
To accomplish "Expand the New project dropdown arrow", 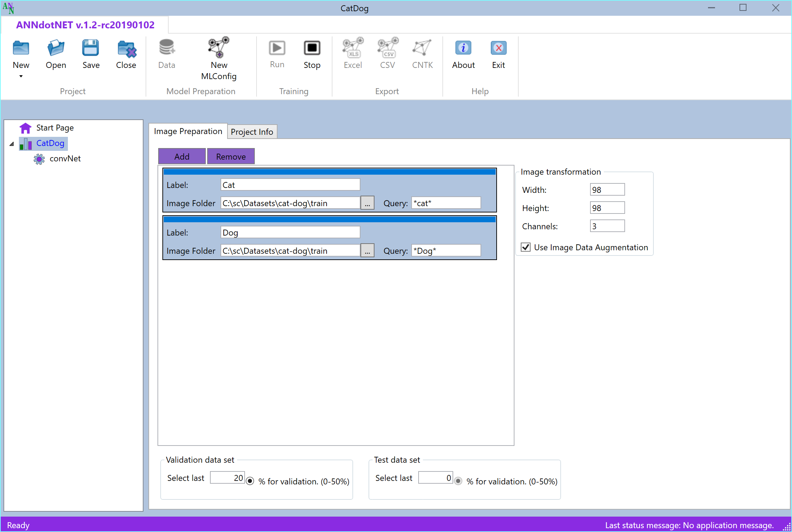I will (x=21, y=76).
